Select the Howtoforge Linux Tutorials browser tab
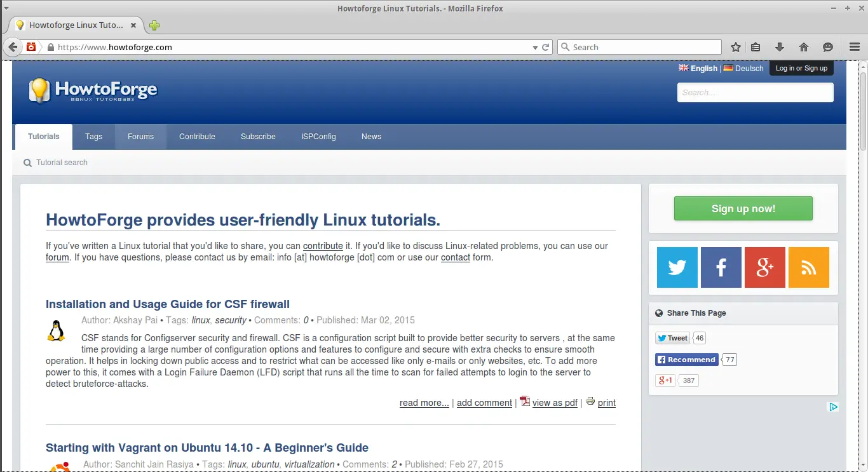This screenshot has height=472, width=868. pyautogui.click(x=76, y=25)
